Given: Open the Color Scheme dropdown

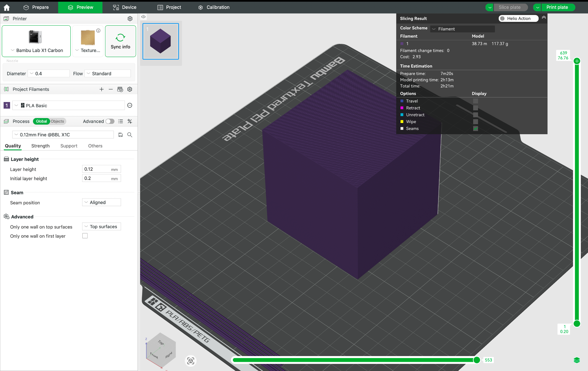Looking at the screenshot, I should (463, 29).
